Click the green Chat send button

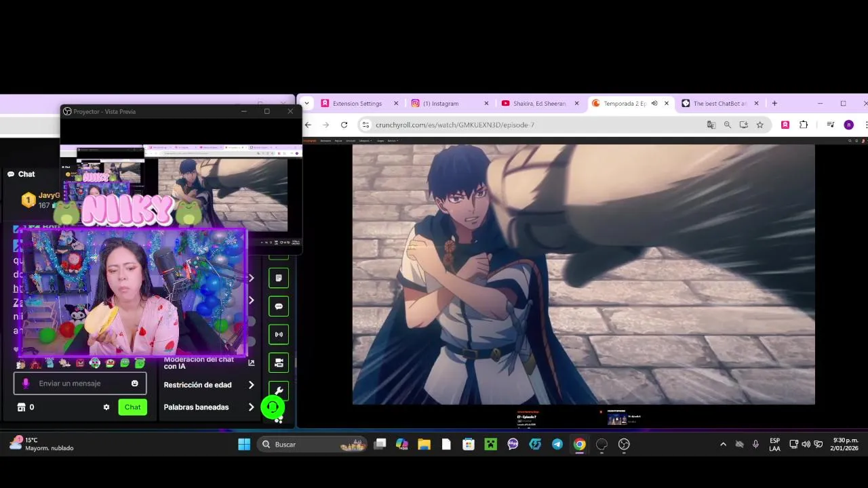click(x=132, y=407)
